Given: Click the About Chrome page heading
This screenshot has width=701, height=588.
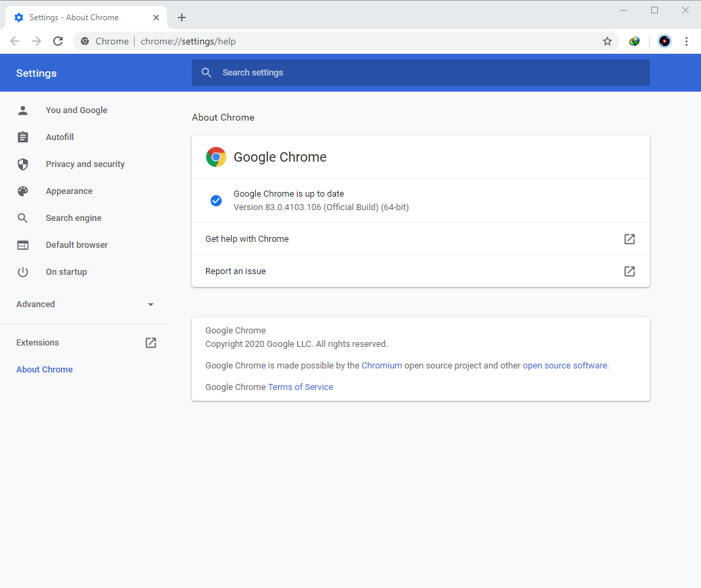Looking at the screenshot, I should pos(223,117).
